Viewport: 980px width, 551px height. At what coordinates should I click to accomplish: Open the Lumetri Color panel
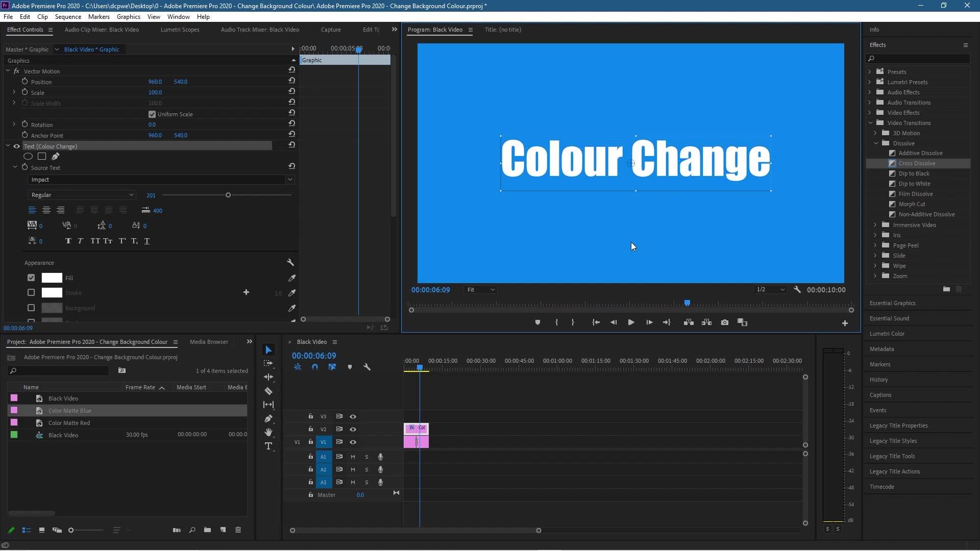(887, 334)
